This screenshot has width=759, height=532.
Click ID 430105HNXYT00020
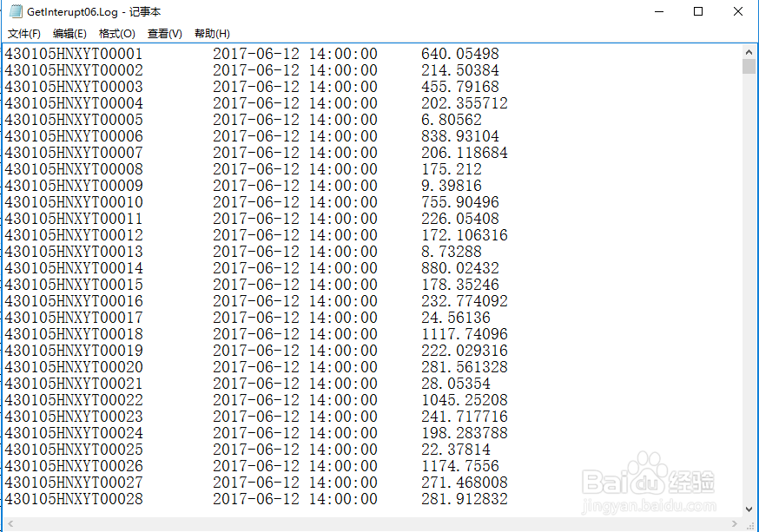(x=74, y=366)
